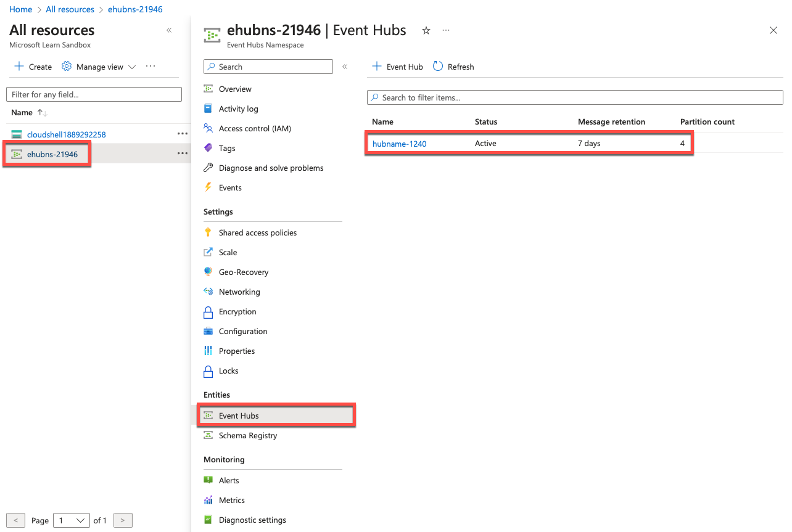Go to the previous page arrow button
The width and height of the screenshot is (792, 532).
[x=16, y=520]
